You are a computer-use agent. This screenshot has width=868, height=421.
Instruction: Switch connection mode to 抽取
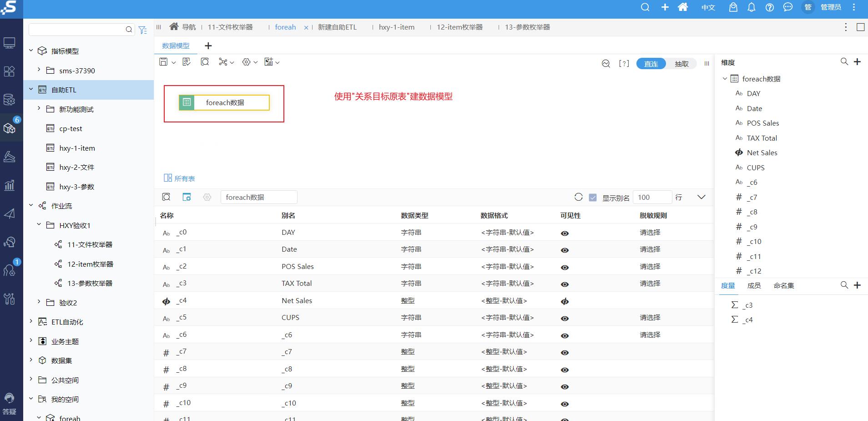pyautogui.click(x=681, y=64)
